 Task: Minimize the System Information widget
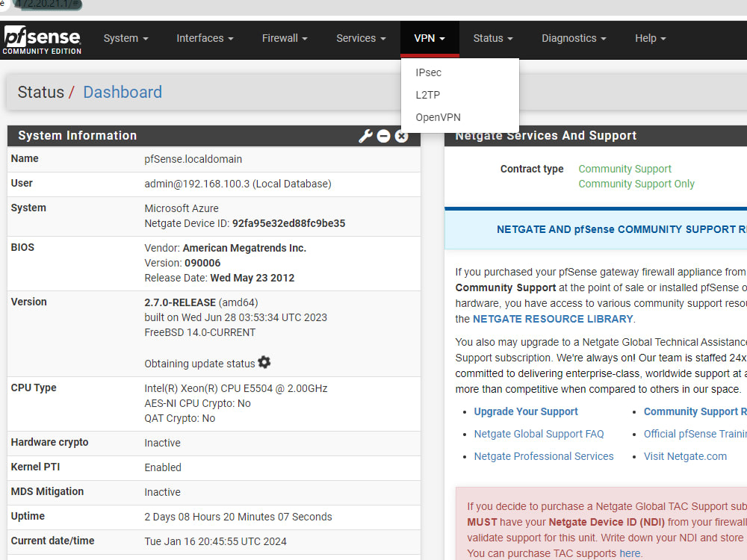tap(384, 136)
